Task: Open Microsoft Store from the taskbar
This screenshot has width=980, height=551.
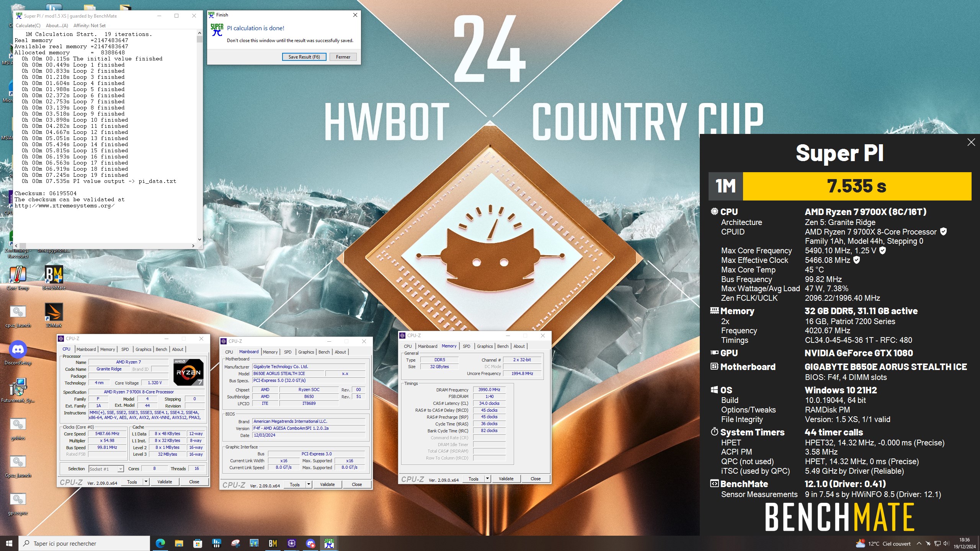Action: [198, 543]
